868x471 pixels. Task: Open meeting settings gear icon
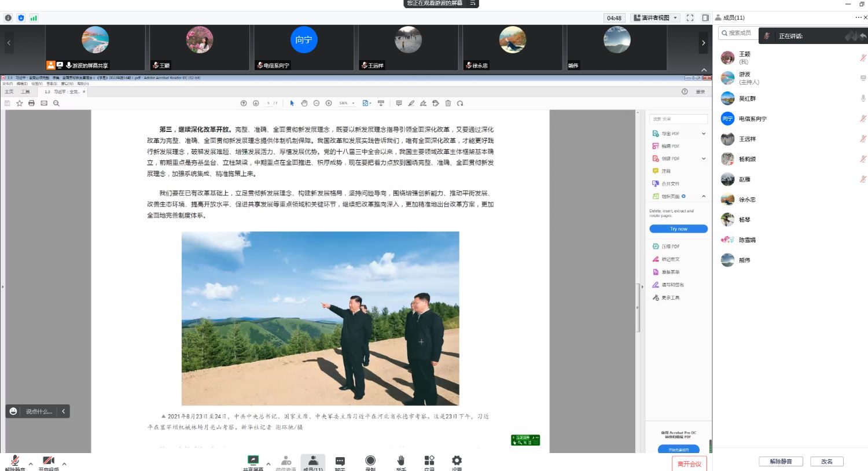[457, 461]
